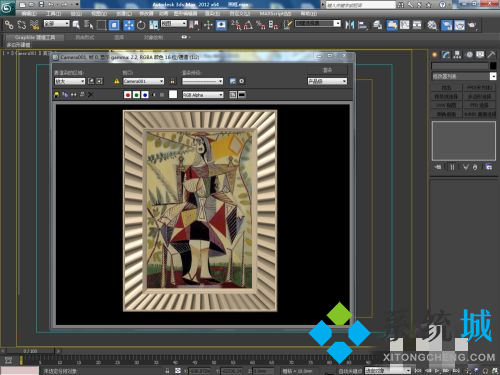Viewport: 500px width, 375px height.
Task: Open the Layer Manager icon
Action: [377, 25]
